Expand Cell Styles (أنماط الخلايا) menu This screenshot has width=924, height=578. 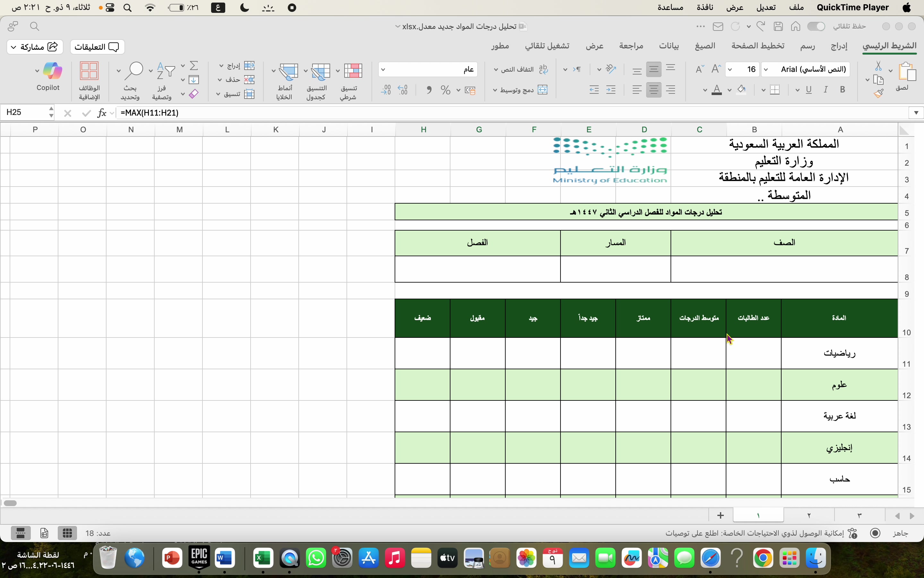(x=273, y=71)
